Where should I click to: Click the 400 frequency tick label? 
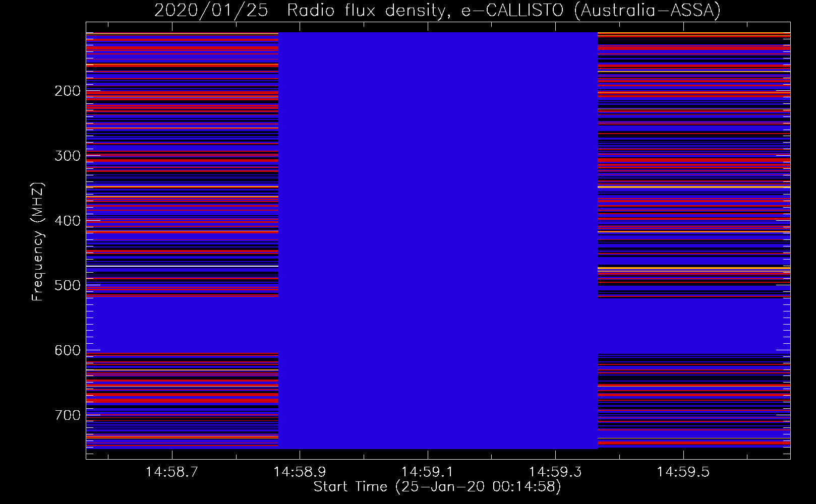68,221
